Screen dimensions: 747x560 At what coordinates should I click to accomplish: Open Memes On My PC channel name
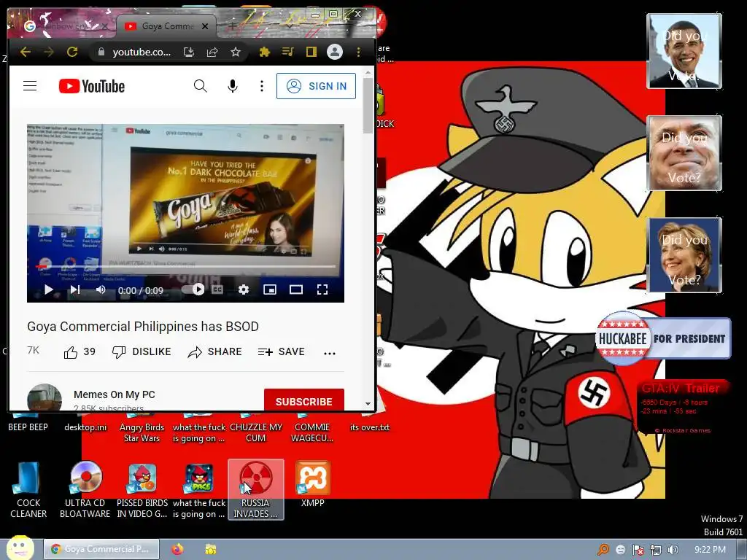click(115, 394)
